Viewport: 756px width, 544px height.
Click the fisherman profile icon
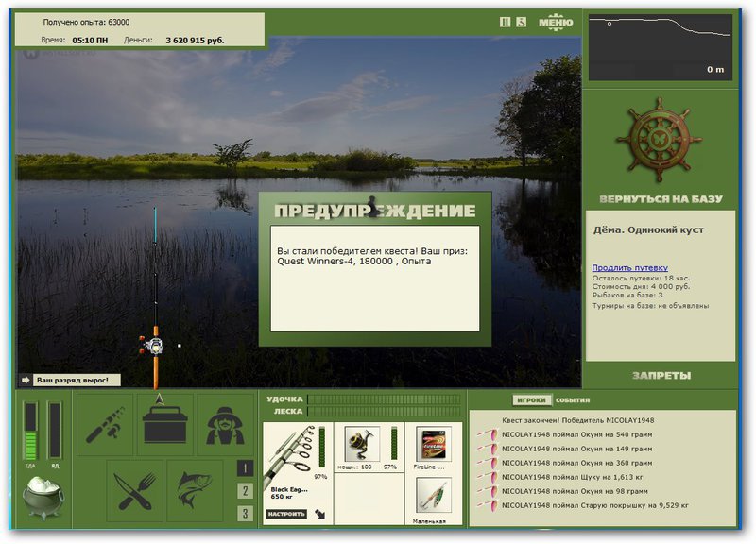tap(225, 424)
